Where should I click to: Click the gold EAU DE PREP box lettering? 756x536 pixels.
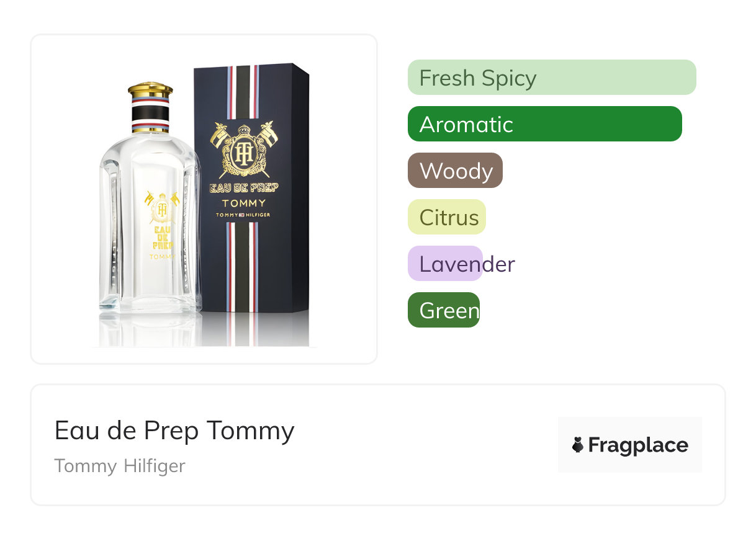click(244, 189)
